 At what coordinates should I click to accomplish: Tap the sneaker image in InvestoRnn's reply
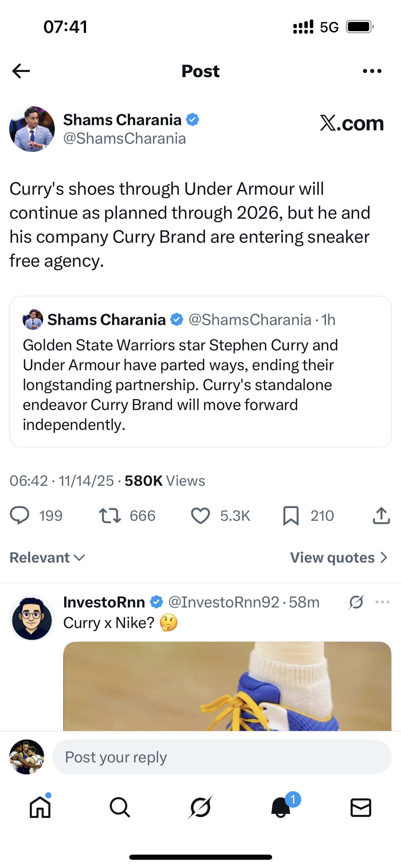click(x=226, y=686)
